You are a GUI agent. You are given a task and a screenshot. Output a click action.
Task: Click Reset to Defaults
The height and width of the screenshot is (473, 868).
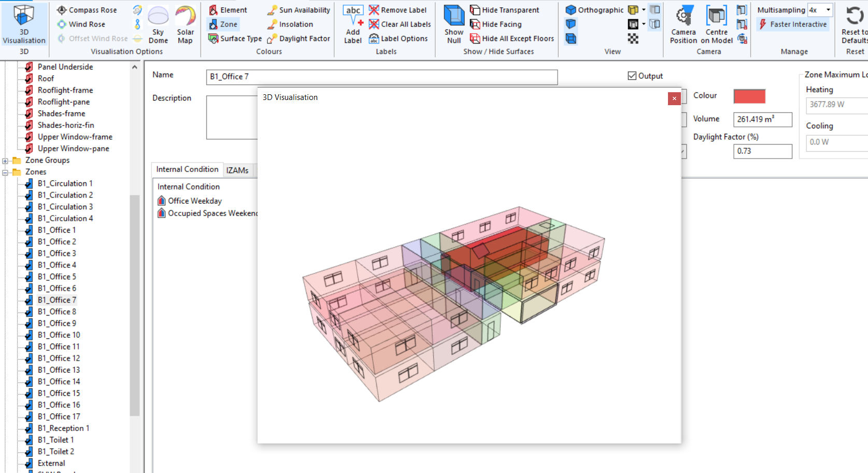[855, 25]
